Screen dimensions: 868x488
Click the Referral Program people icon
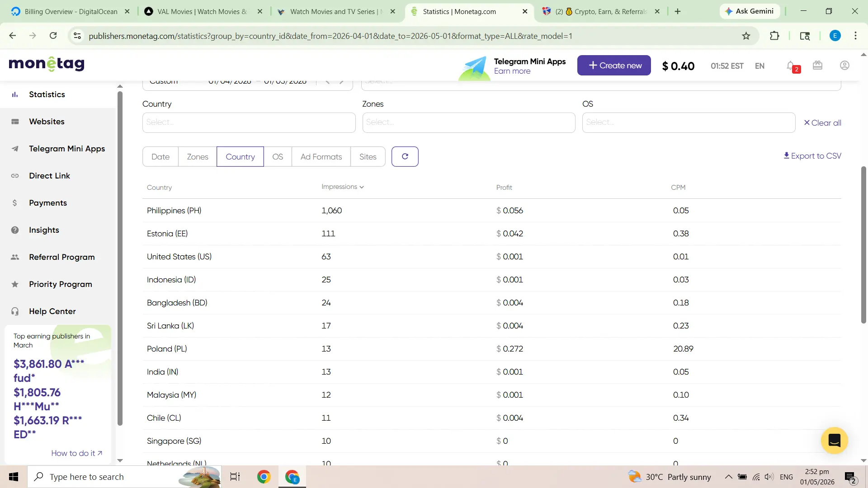coord(15,257)
